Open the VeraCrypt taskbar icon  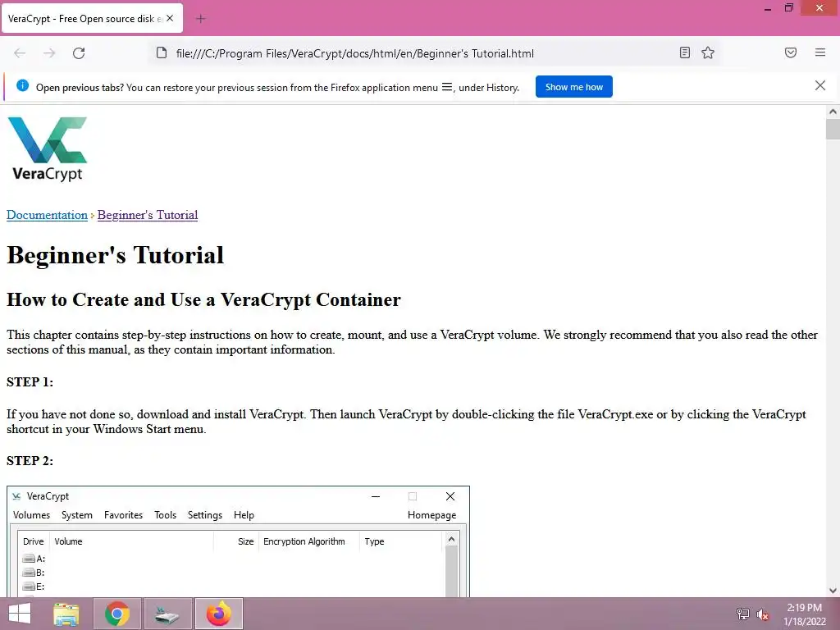(167, 614)
